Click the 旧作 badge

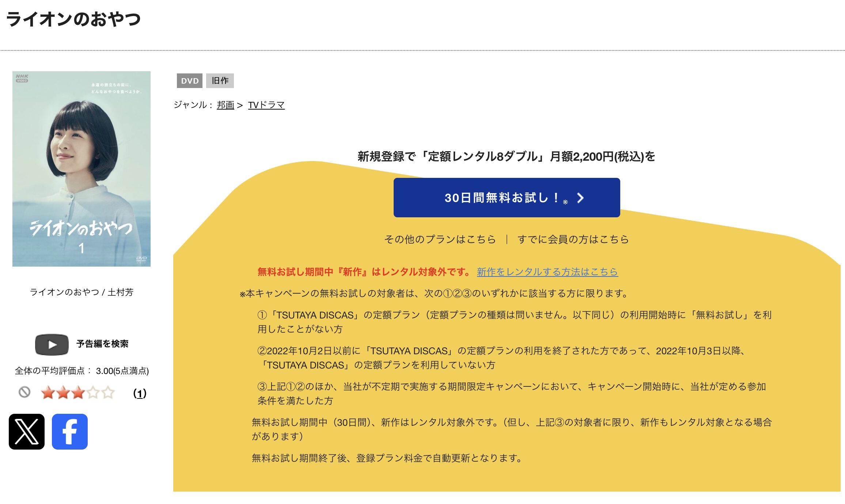[220, 81]
